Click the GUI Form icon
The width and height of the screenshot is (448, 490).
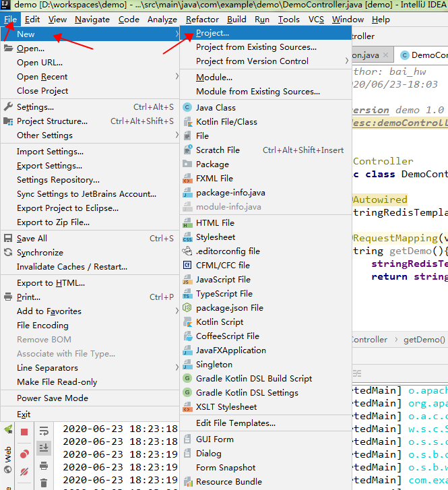click(187, 439)
